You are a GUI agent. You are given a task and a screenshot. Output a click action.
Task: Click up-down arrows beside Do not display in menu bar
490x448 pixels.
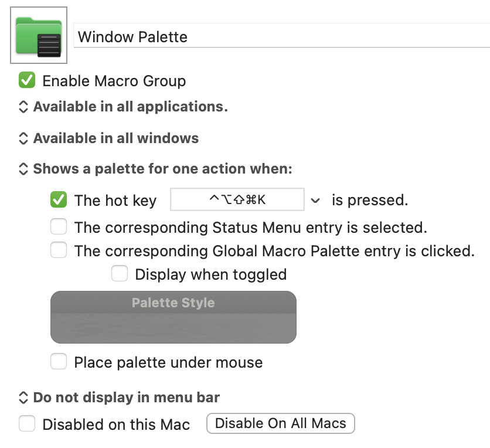[23, 398]
